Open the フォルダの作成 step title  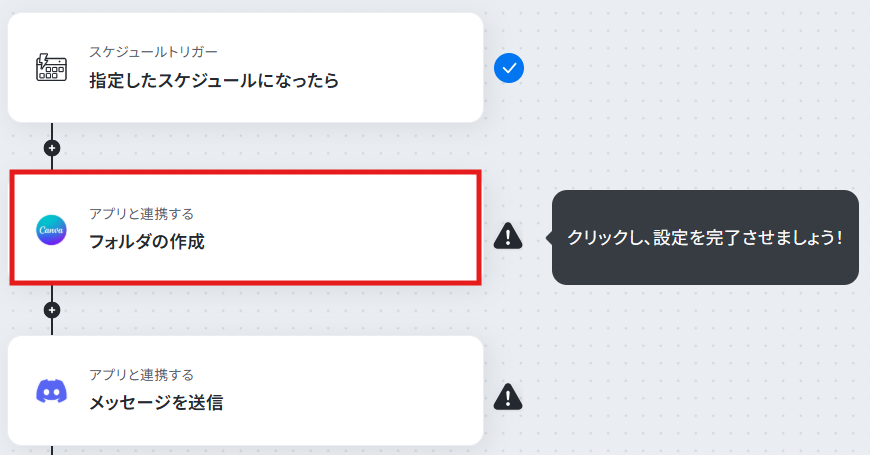point(147,242)
